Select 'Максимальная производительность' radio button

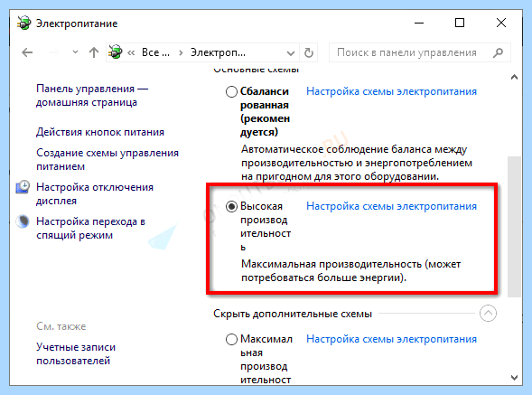pyautogui.click(x=231, y=339)
